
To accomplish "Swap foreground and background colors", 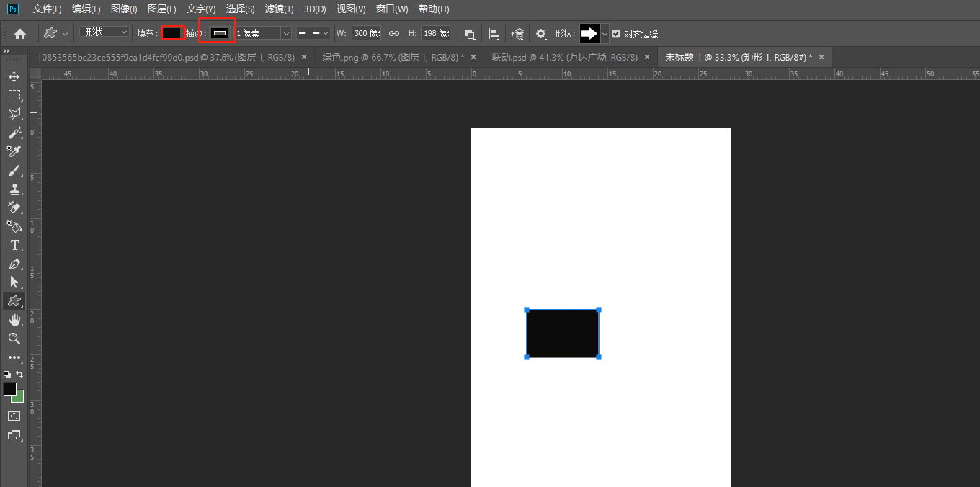I will click(x=19, y=375).
